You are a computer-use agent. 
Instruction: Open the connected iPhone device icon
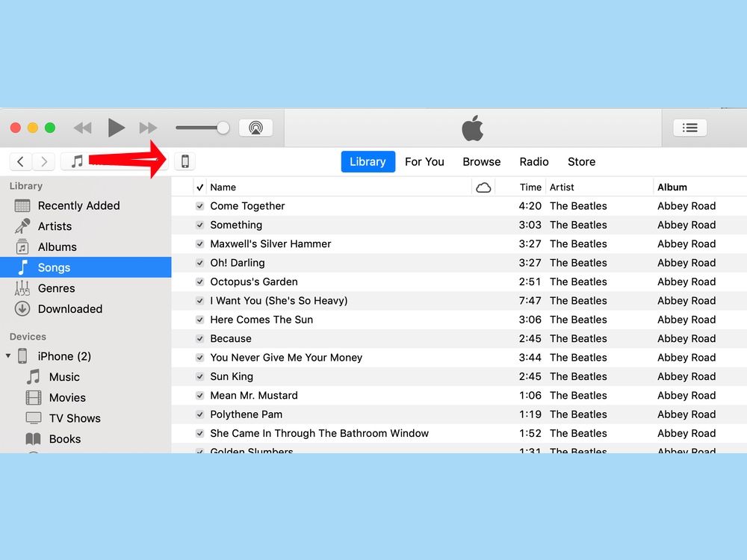(185, 161)
